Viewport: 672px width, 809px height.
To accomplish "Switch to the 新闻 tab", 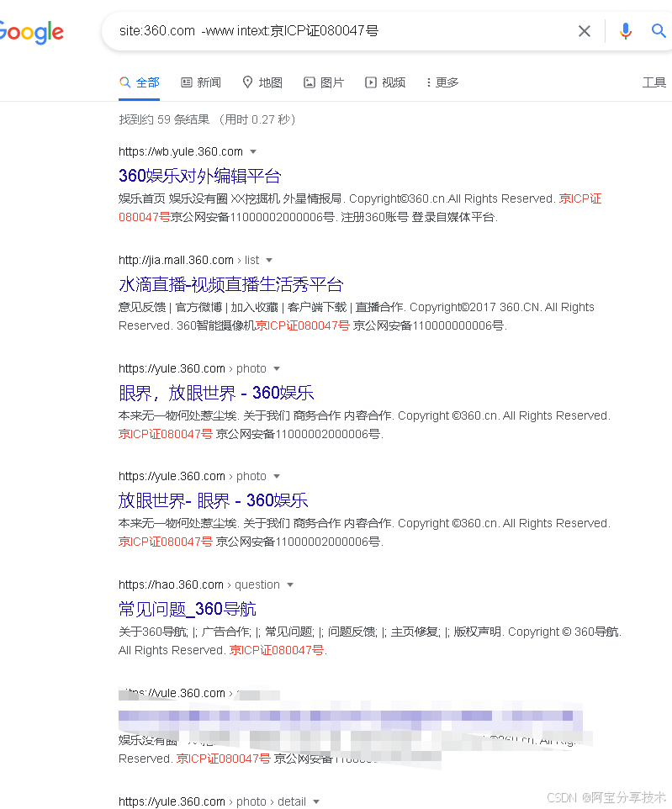I will click(201, 82).
